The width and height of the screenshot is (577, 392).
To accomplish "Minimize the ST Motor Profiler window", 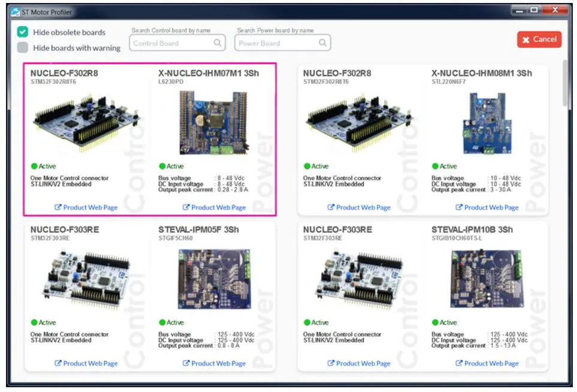I will click(x=519, y=10).
